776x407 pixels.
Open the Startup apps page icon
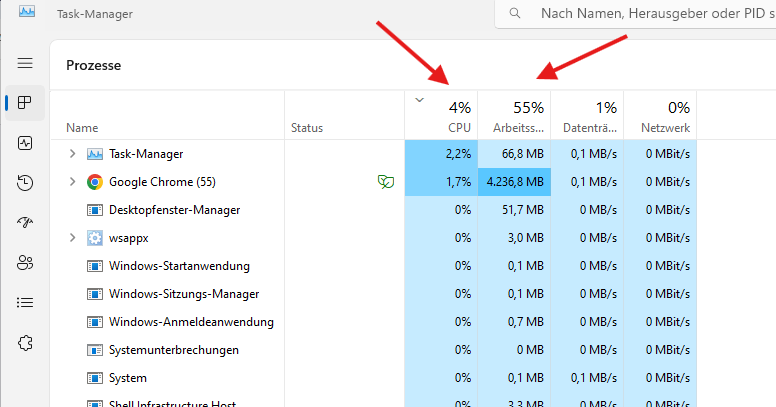tap(25, 223)
